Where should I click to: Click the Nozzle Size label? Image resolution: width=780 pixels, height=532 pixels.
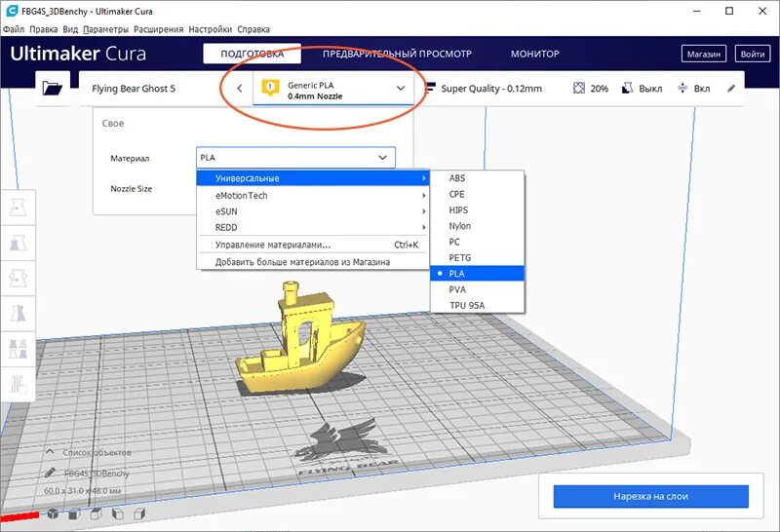[x=132, y=188]
